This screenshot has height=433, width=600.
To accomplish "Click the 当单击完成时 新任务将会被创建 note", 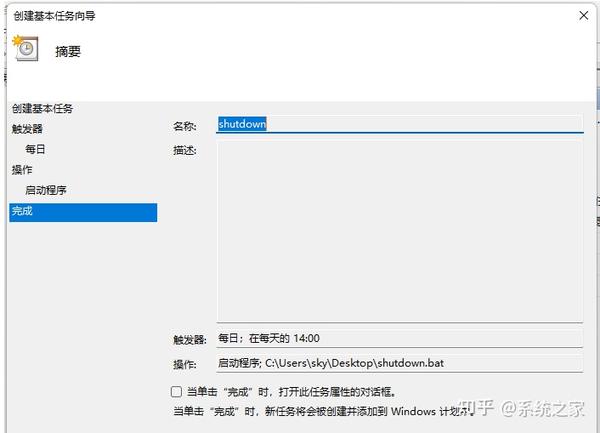I will tap(323, 412).
